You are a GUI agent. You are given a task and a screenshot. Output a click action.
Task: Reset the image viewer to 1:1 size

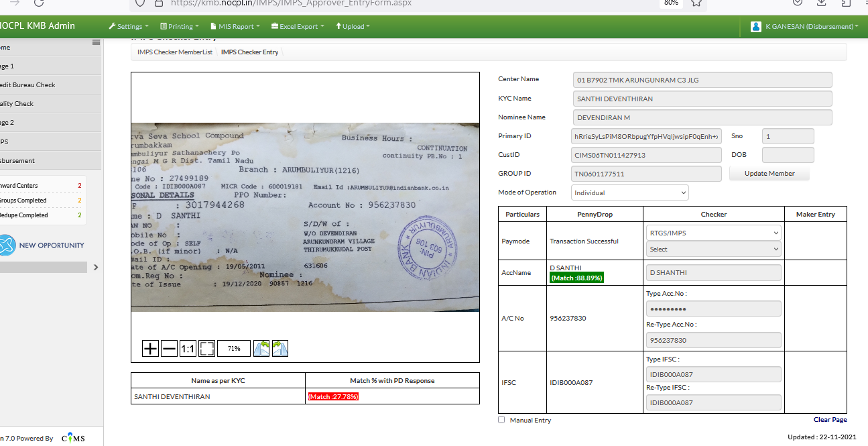pos(188,348)
